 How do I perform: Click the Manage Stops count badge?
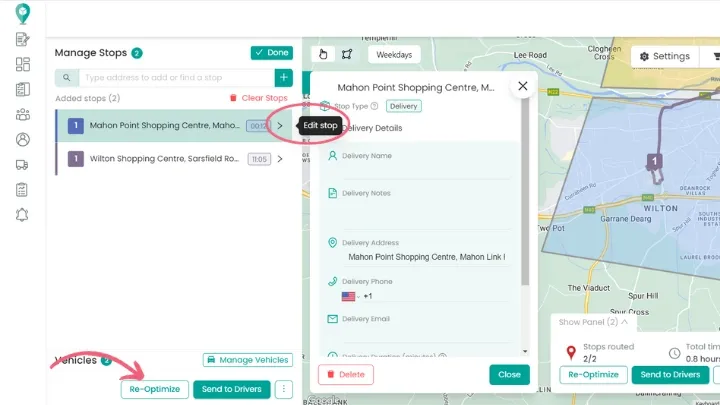[137, 53]
